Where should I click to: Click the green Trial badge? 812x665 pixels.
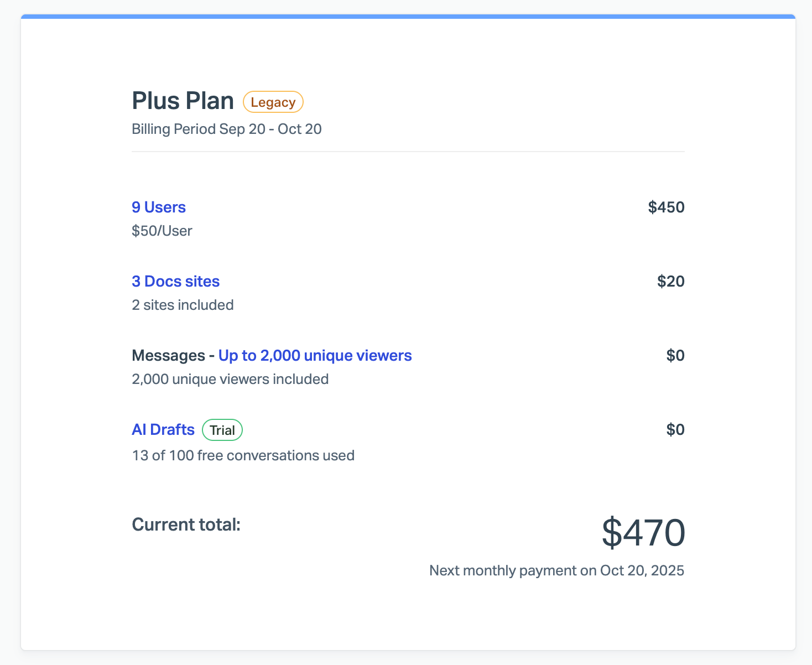pos(222,430)
